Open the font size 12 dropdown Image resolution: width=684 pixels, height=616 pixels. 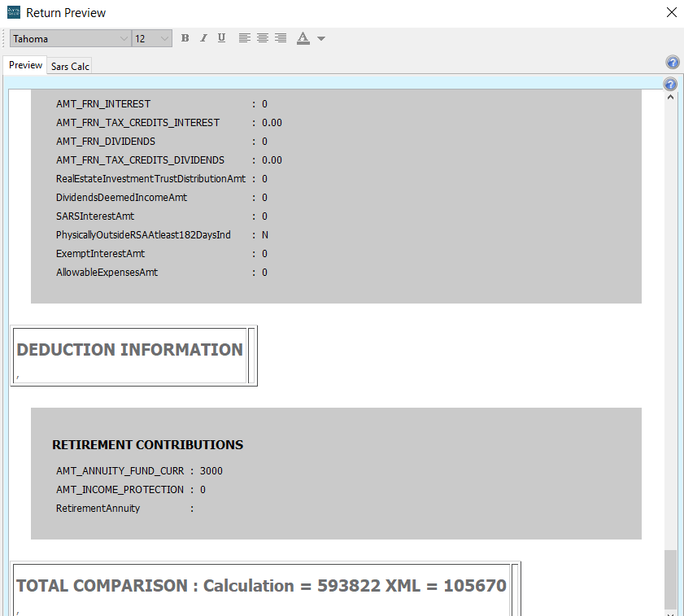(x=165, y=39)
